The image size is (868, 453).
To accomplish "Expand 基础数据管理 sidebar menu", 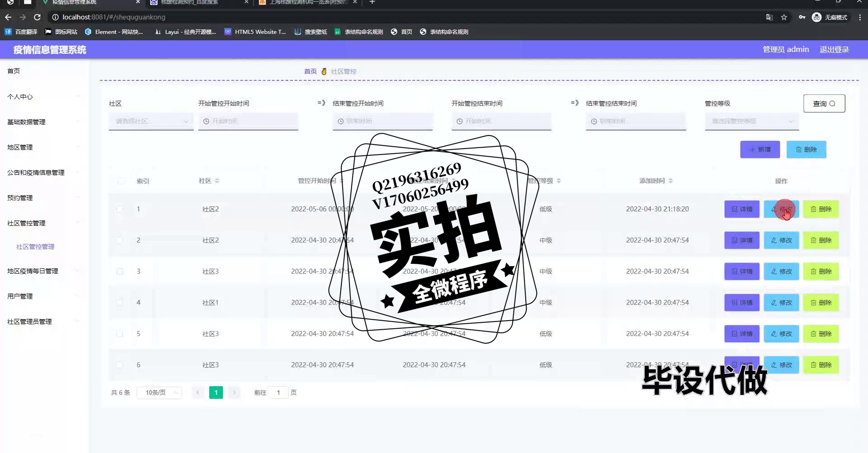I will pos(44,121).
